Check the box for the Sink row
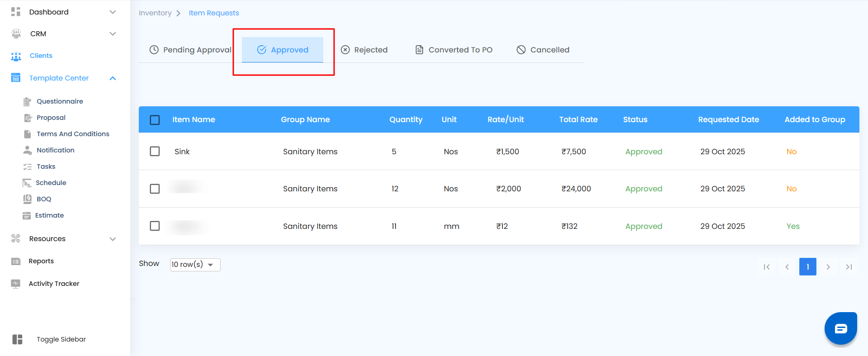This screenshot has width=868, height=356. pyautogui.click(x=155, y=151)
